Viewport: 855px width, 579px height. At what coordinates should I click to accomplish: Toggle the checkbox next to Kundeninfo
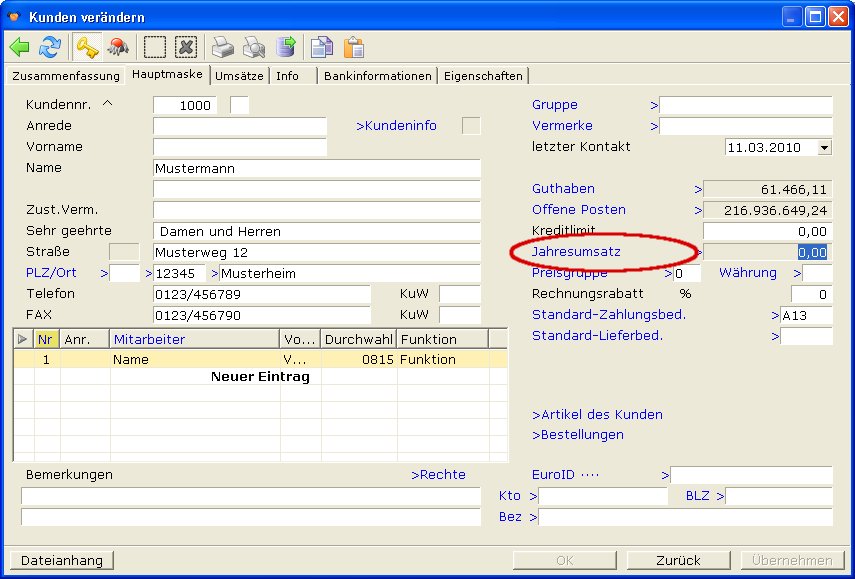(470, 126)
